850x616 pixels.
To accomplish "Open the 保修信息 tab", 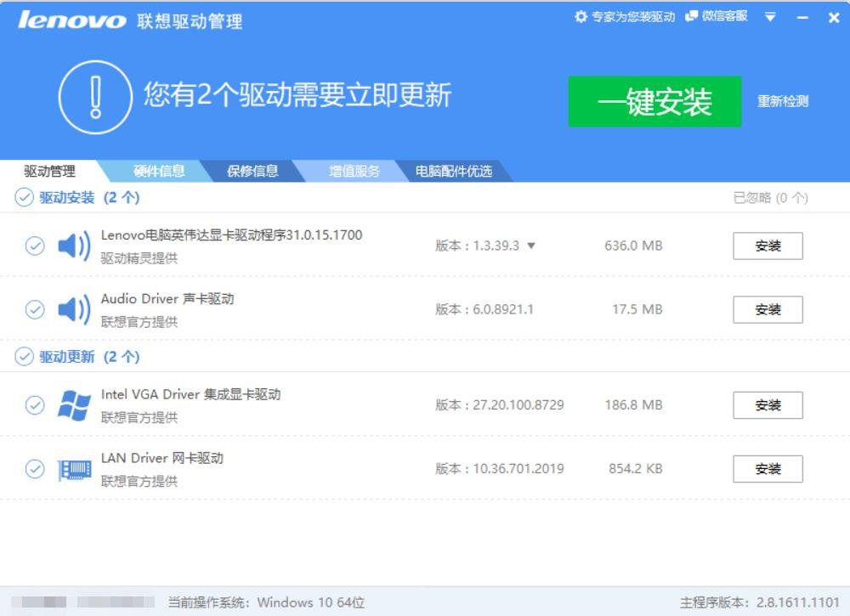I will [252, 171].
